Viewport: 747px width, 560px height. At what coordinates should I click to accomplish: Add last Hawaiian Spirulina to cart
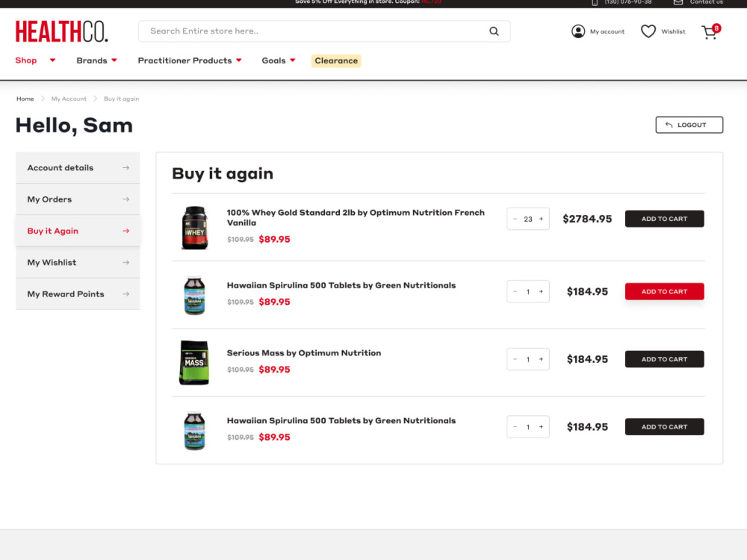point(664,426)
